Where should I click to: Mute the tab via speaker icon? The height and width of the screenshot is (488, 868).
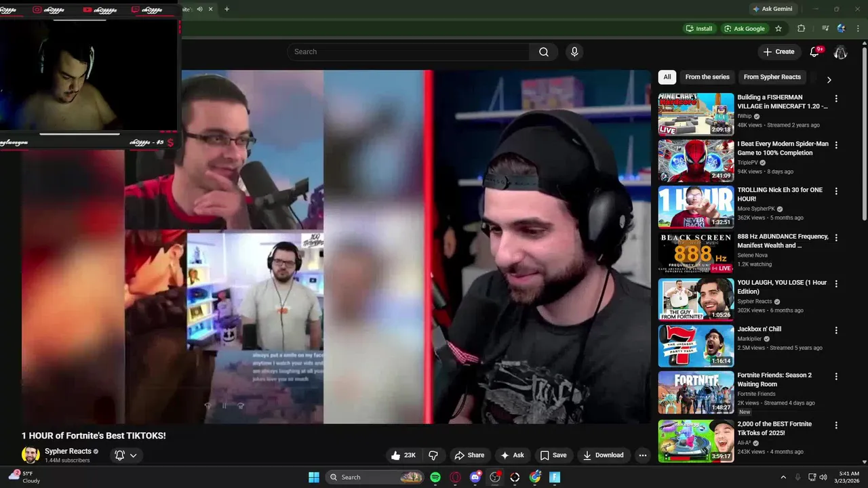click(199, 9)
